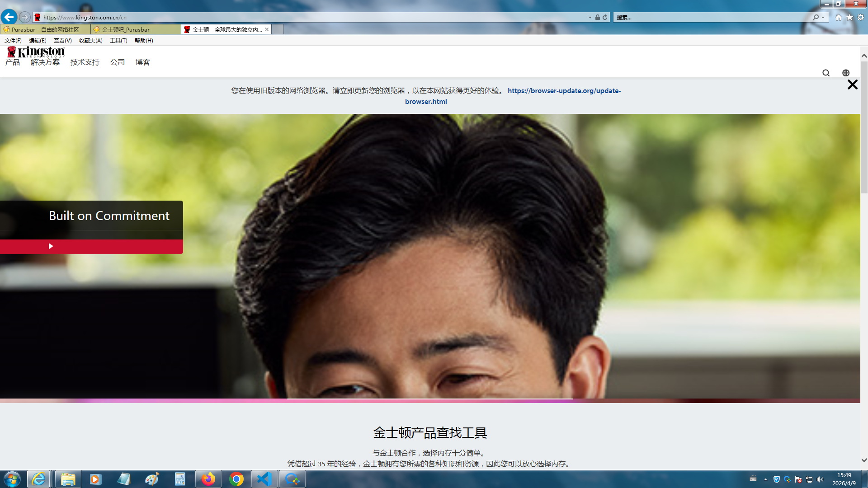Open browser tools gear icon
This screenshot has width=868, height=488.
point(861,17)
